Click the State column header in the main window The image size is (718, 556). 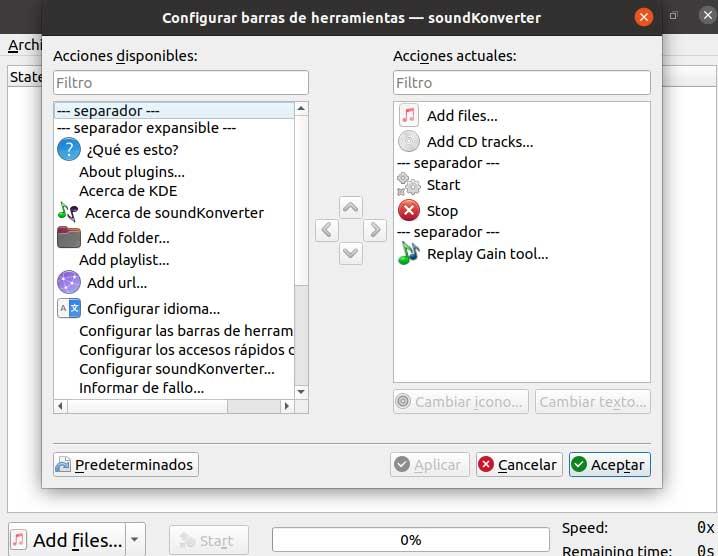tap(26, 76)
